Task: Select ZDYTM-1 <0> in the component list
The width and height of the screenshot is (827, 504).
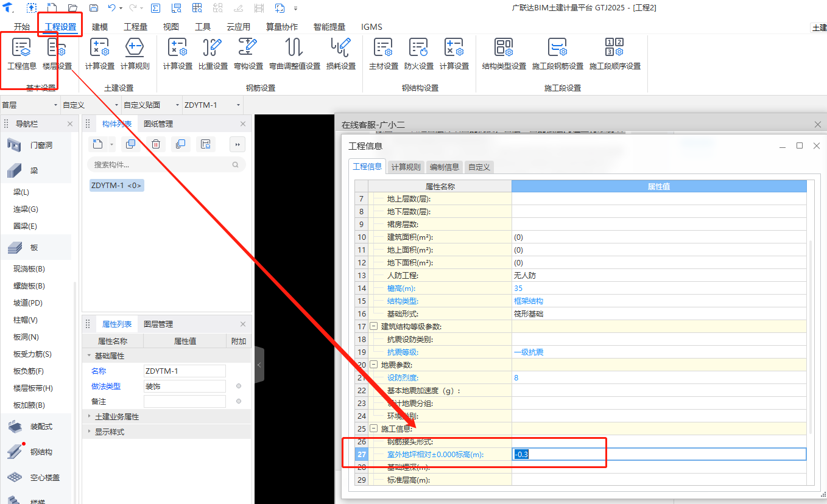Action: (x=116, y=185)
